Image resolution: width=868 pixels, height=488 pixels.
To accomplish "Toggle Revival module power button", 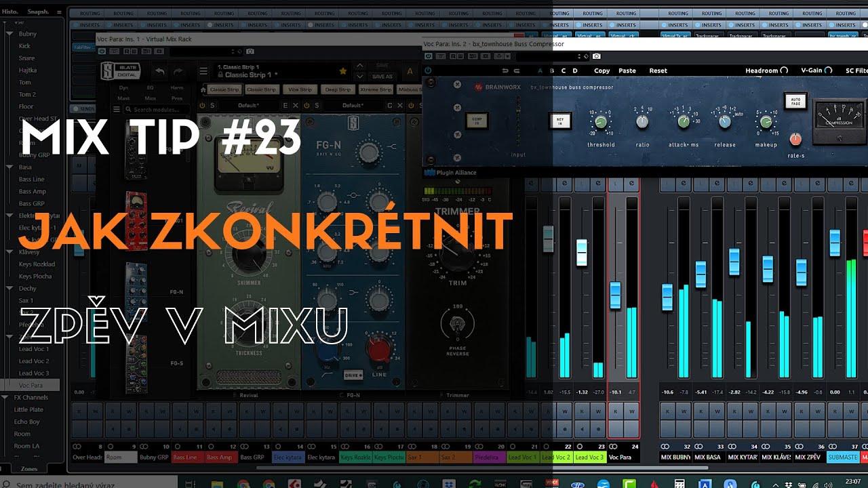I will (202, 106).
